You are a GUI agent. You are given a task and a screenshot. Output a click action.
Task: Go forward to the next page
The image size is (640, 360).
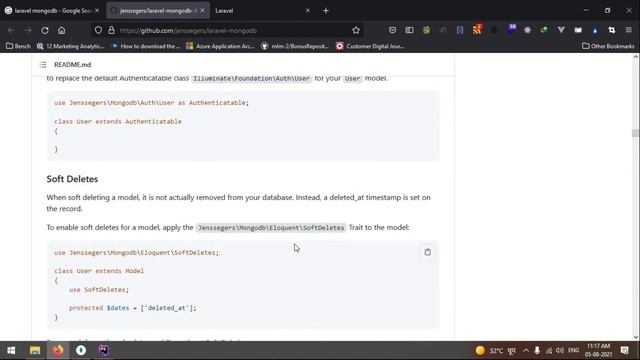click(x=28, y=30)
